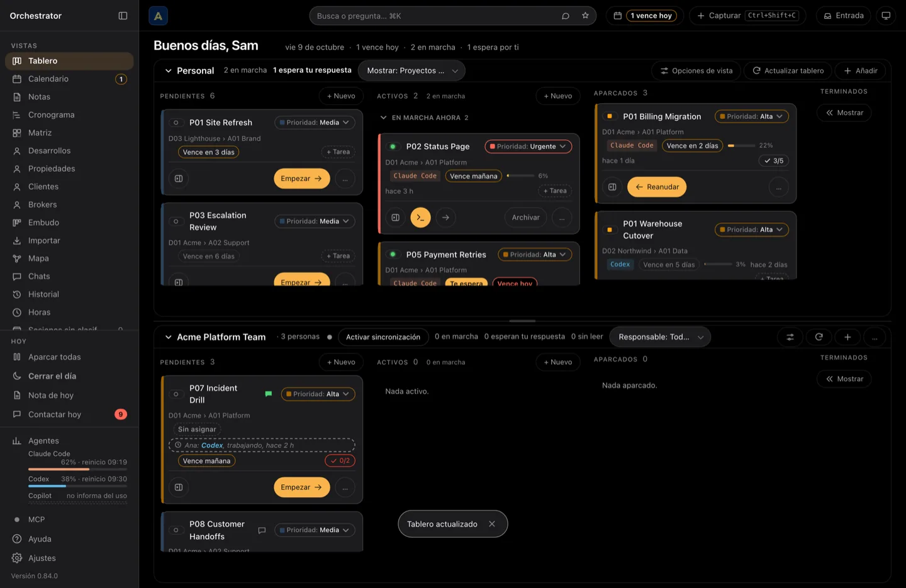The image size is (906, 588).
Task: Click the monitor icon at top right
Action: (886, 16)
